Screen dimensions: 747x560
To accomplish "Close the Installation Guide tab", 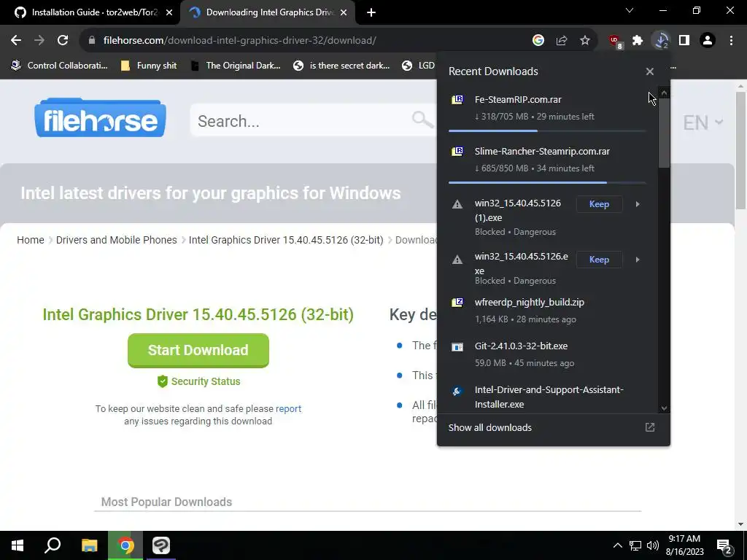I will click(x=169, y=12).
